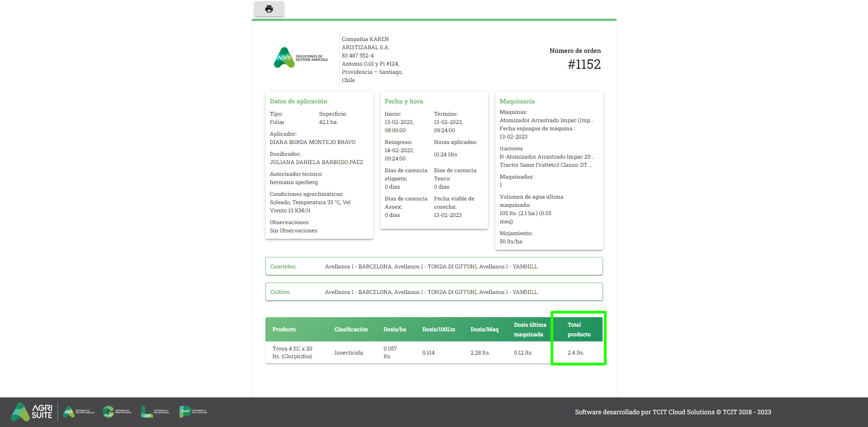Click the Troya 4 EC x 20 lts. product cell

292,352
